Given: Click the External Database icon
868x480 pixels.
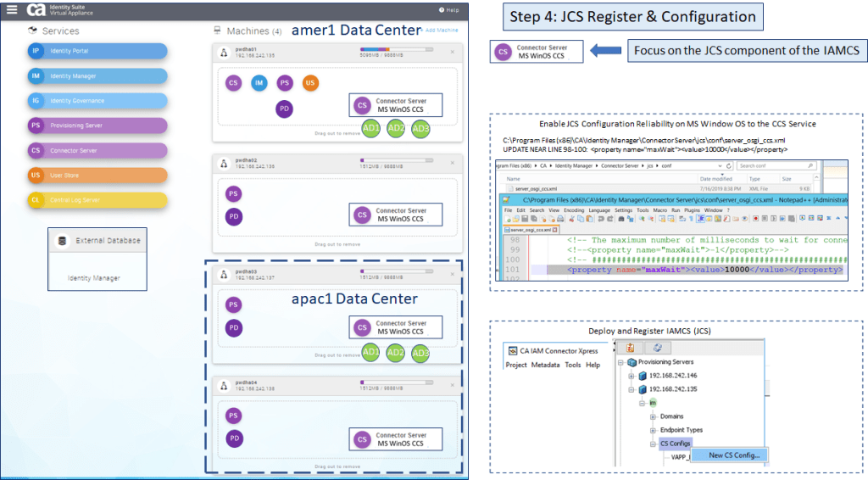Looking at the screenshot, I should coord(61,240).
